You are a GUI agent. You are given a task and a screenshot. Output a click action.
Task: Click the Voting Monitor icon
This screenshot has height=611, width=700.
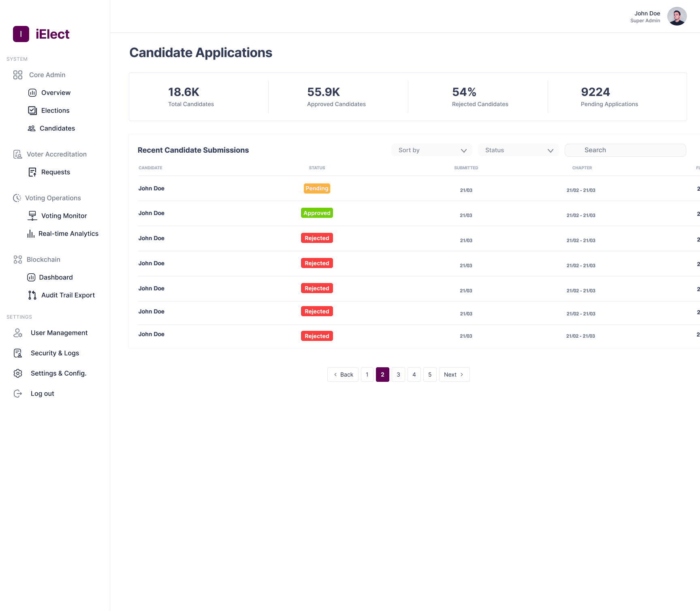32,216
